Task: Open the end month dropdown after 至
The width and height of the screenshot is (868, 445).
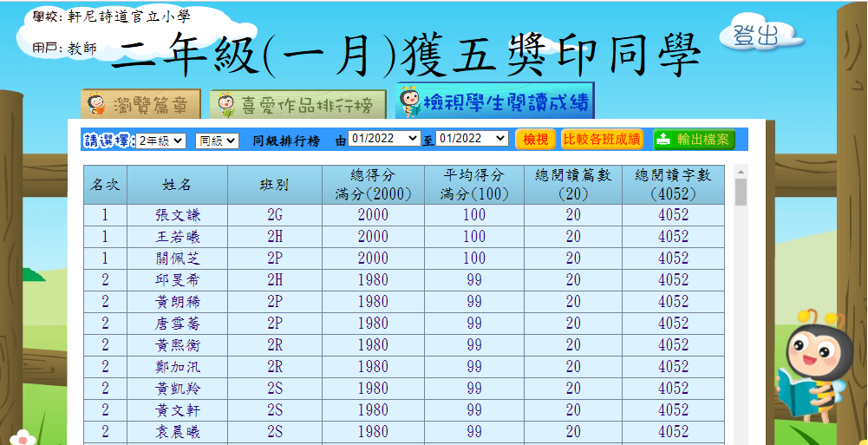Action: [472, 139]
